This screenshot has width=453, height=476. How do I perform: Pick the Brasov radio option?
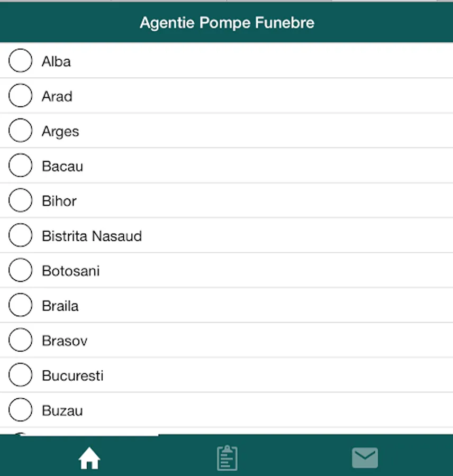tap(21, 340)
